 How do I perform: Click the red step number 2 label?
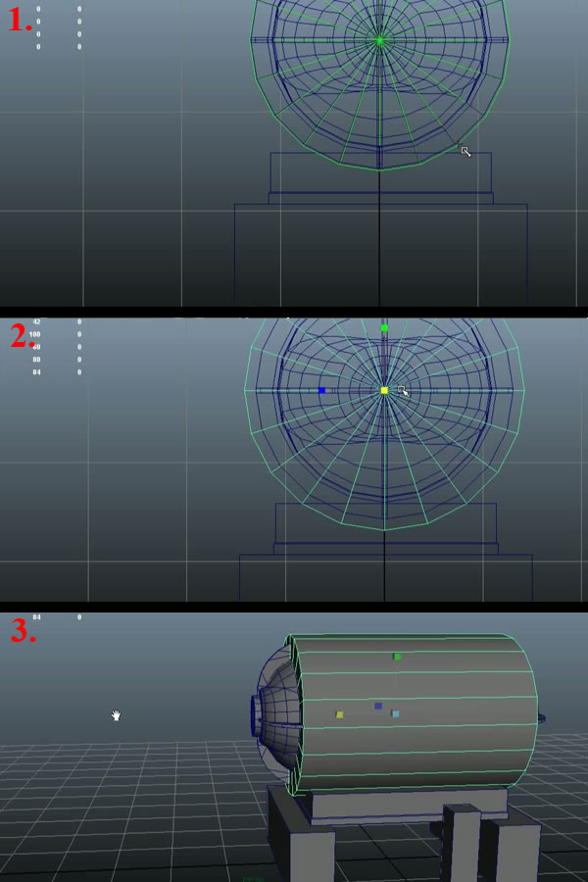tap(23, 334)
